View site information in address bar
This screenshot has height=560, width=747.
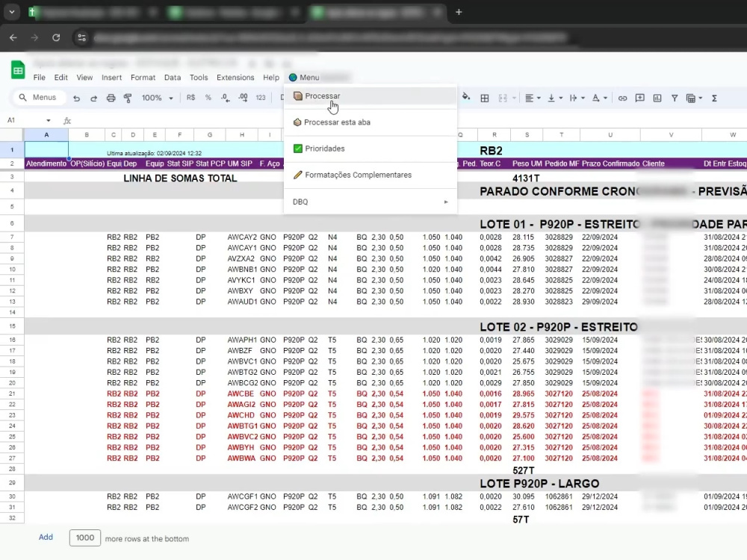(x=82, y=37)
